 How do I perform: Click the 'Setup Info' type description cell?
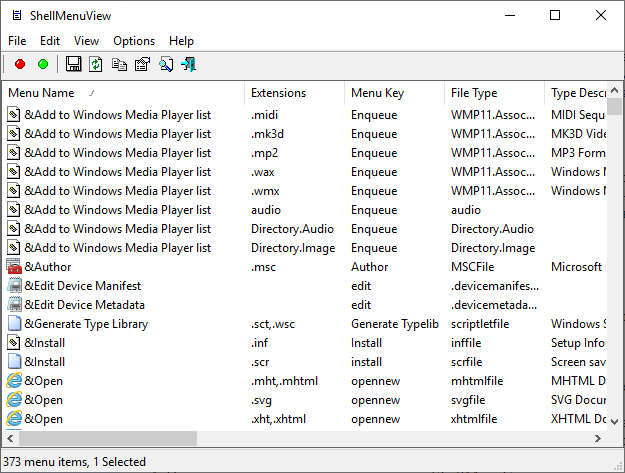point(578,343)
